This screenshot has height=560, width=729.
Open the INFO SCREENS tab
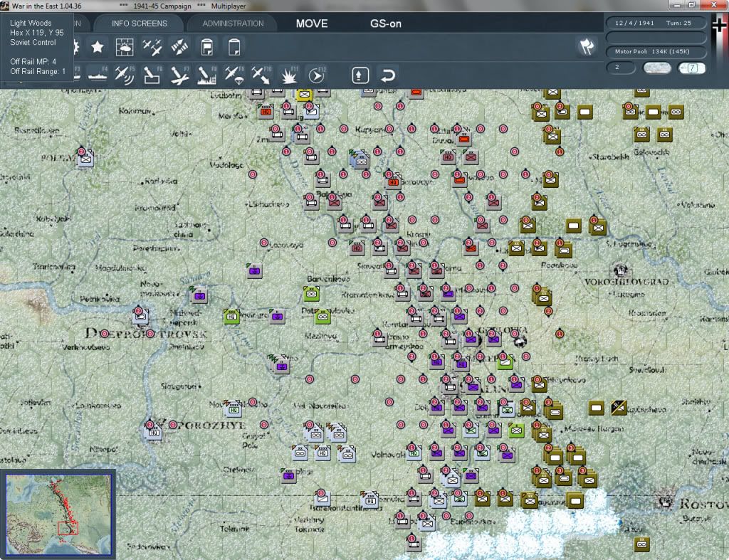(x=139, y=23)
